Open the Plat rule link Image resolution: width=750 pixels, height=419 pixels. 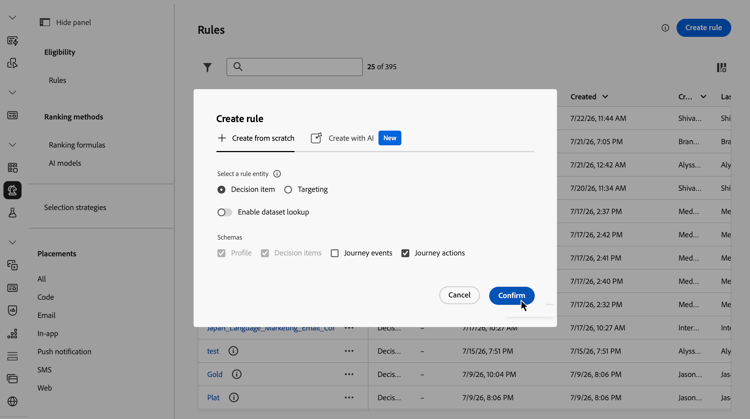[213, 397]
